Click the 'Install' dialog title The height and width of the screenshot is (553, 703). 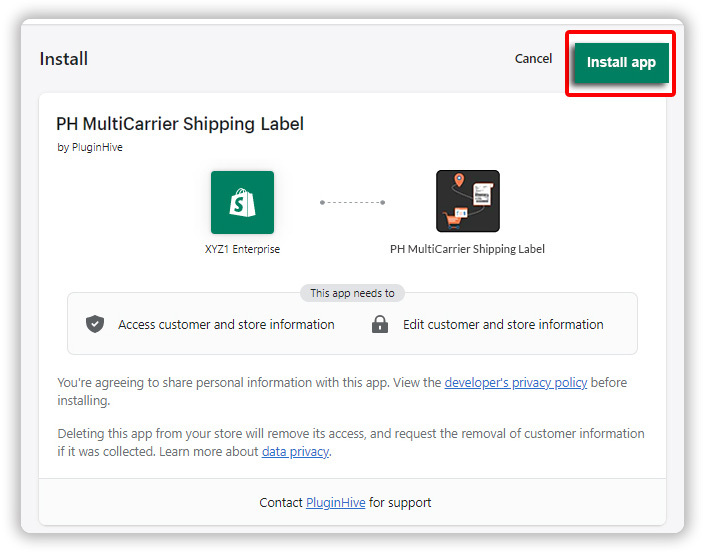pyautogui.click(x=64, y=59)
